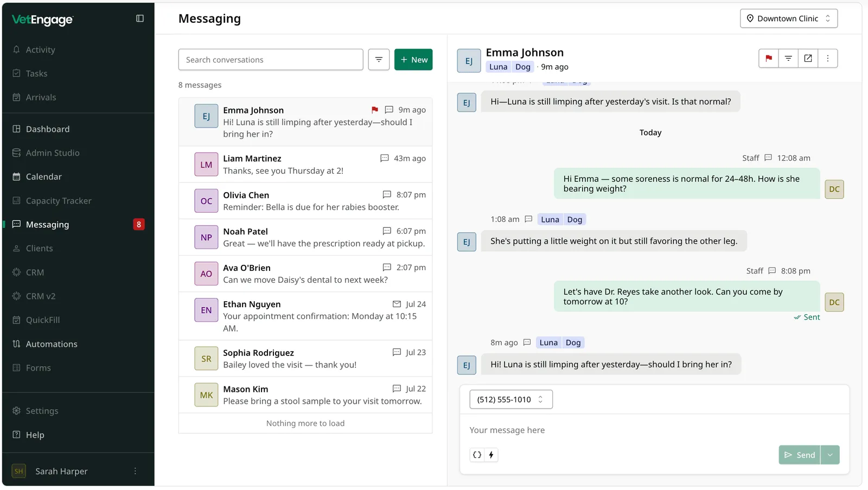868x490 pixels.
Task: Toggle the red flag on Emma Johnson's conversation header
Action: coord(768,58)
